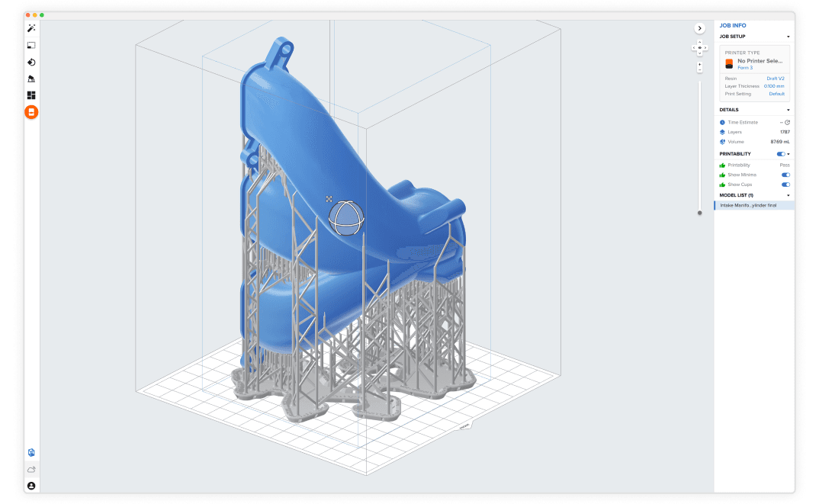This screenshot has height=504, width=819.
Task: Open the Size tool in the left toolbar
Action: [x=31, y=45]
